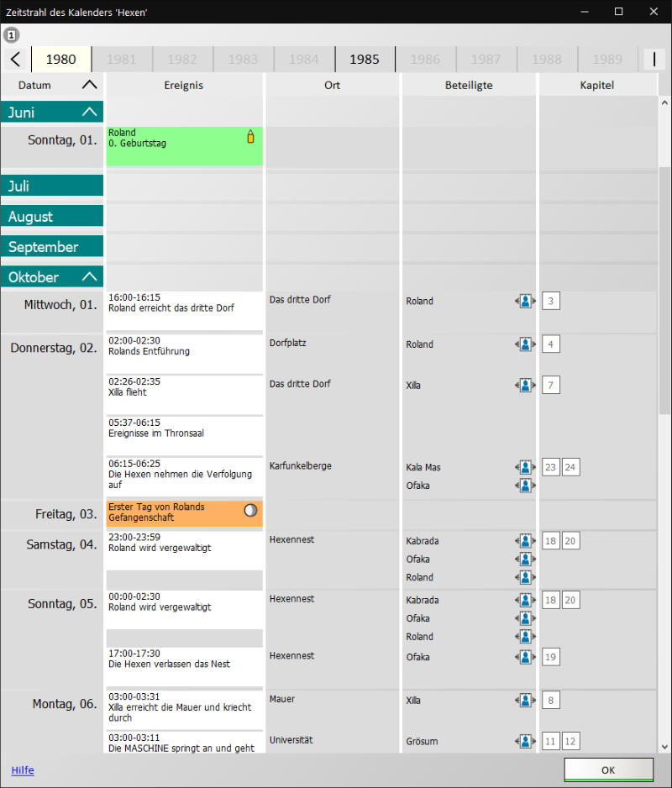Collapse the Oktober month section

click(89, 277)
